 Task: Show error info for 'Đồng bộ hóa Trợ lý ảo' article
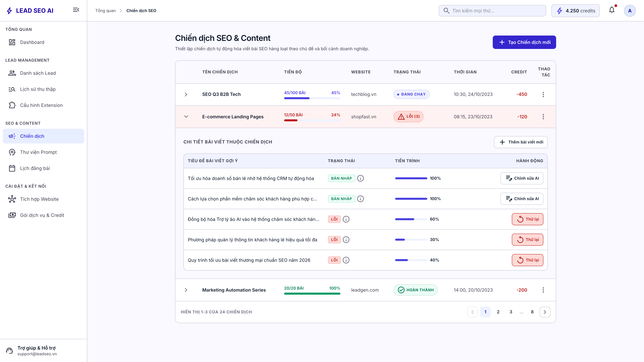[346, 219]
